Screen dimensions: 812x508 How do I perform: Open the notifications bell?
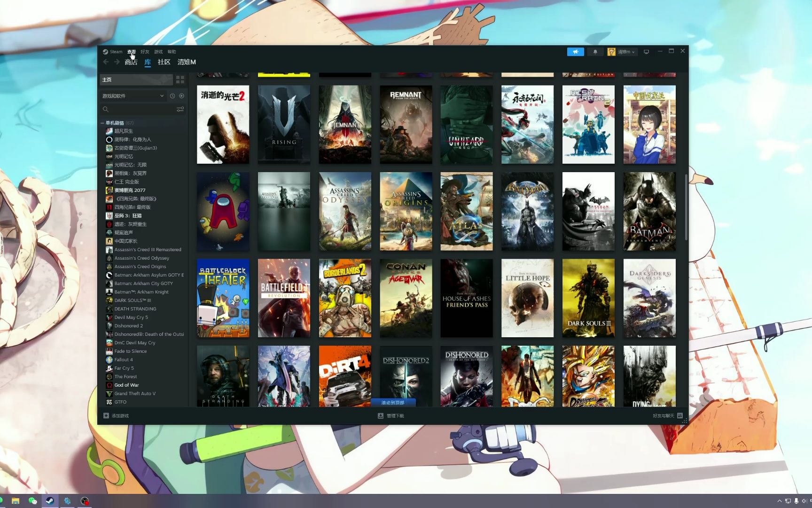click(x=595, y=52)
